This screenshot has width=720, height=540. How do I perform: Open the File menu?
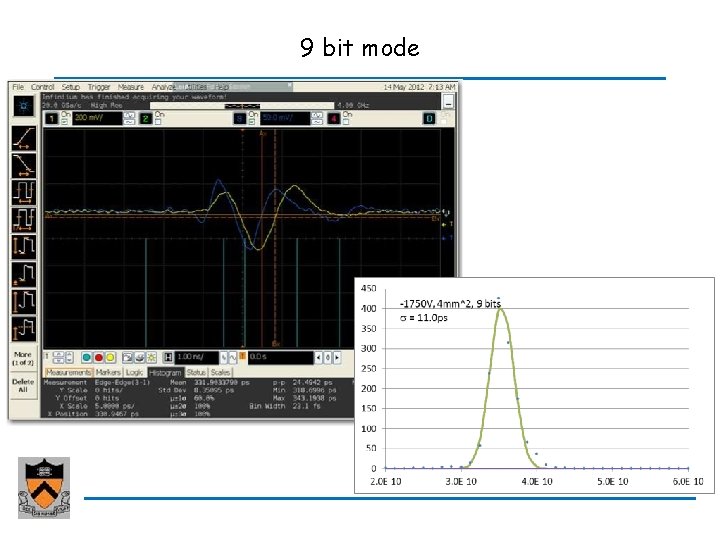coord(18,87)
